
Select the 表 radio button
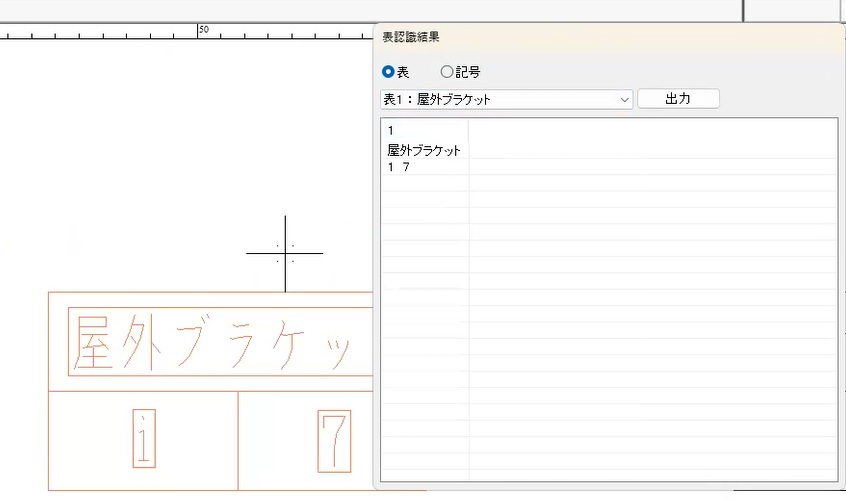(x=389, y=72)
